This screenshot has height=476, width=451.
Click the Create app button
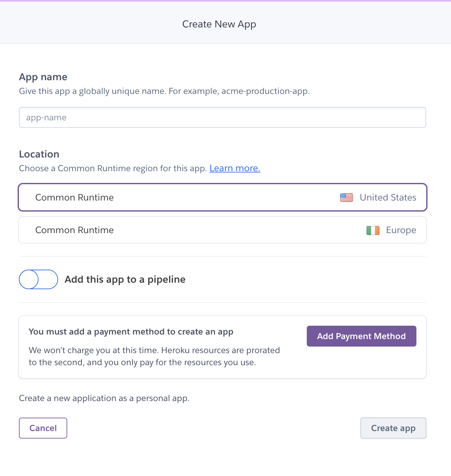point(393,428)
